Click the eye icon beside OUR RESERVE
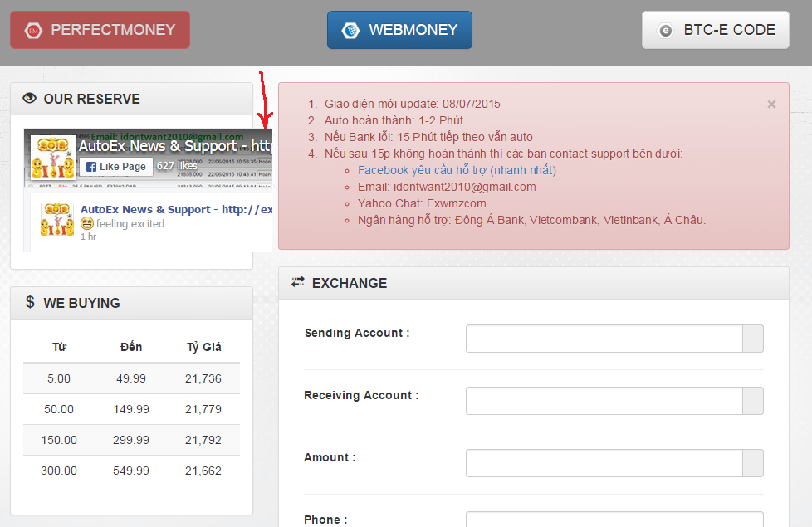This screenshot has height=527, width=812. tap(30, 98)
